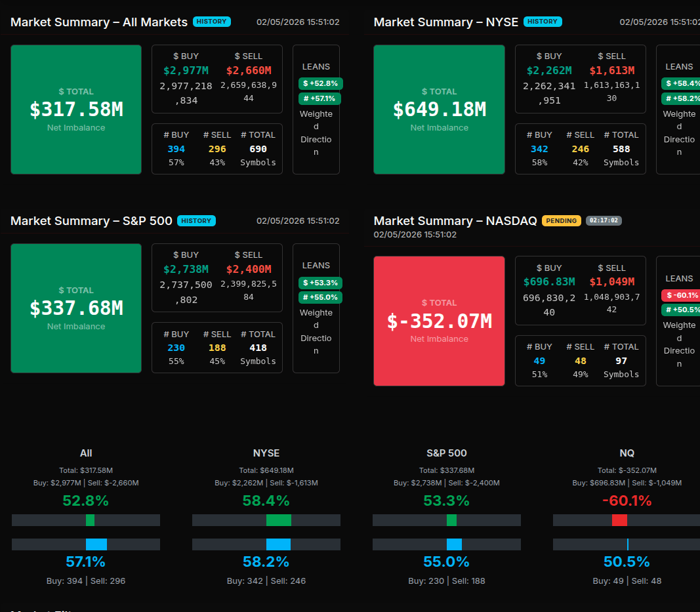This screenshot has height=612, width=700.
Task: Click the NYSE $2,262M buy value
Action: (x=549, y=70)
